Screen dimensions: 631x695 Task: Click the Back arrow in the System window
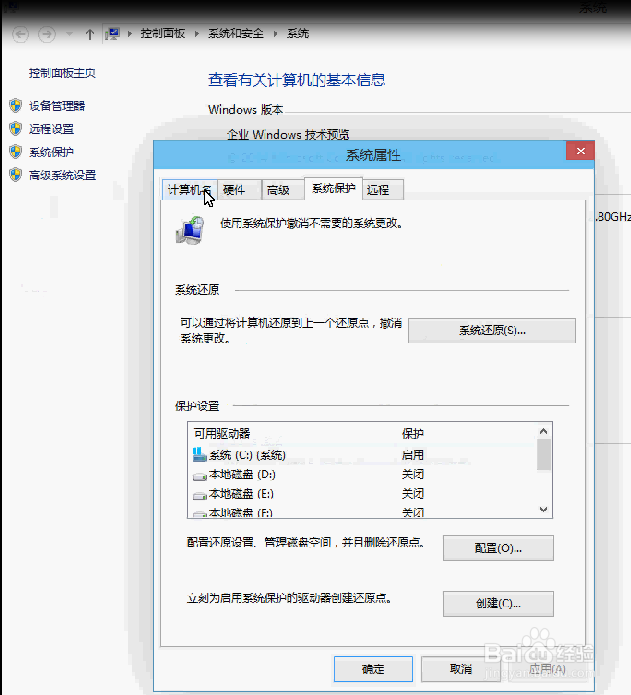(20, 34)
